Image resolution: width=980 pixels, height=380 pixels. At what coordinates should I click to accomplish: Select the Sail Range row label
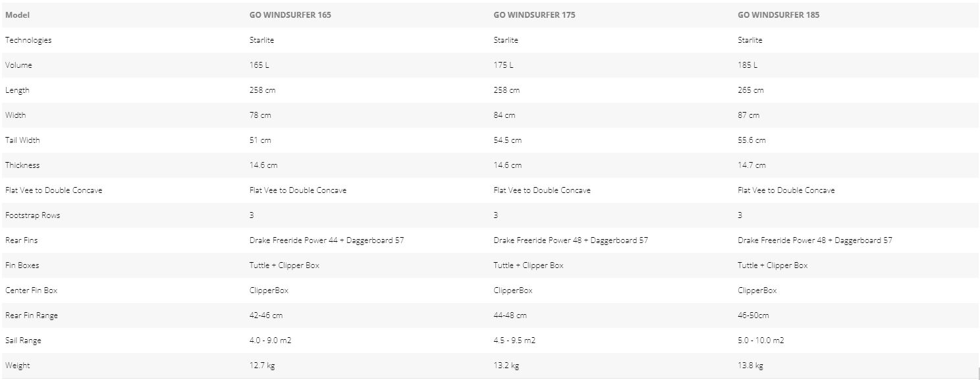pos(23,340)
